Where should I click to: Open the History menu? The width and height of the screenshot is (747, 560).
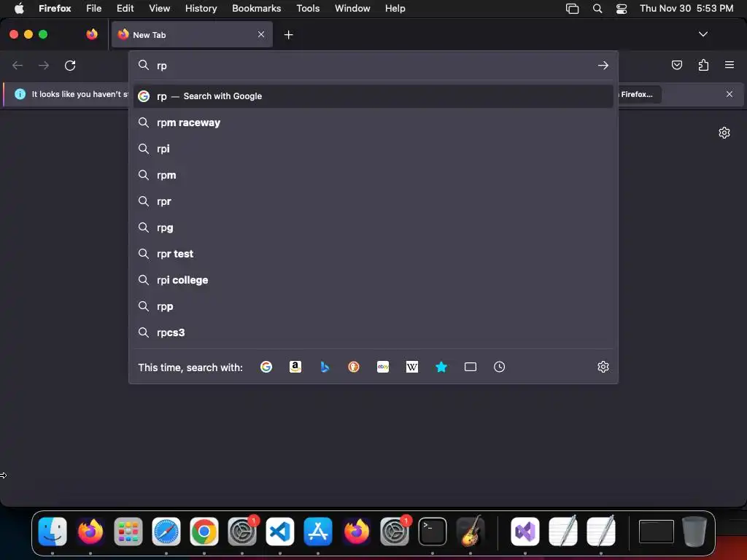point(201,9)
